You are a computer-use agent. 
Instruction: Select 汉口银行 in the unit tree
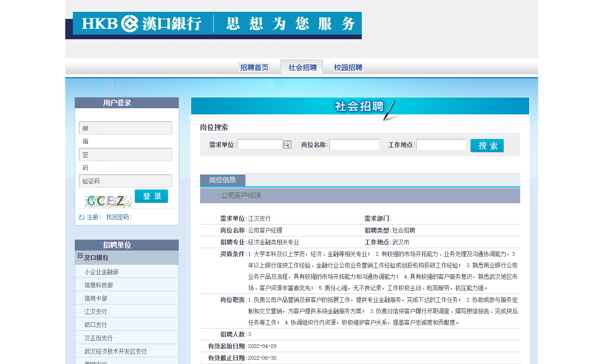click(96, 258)
